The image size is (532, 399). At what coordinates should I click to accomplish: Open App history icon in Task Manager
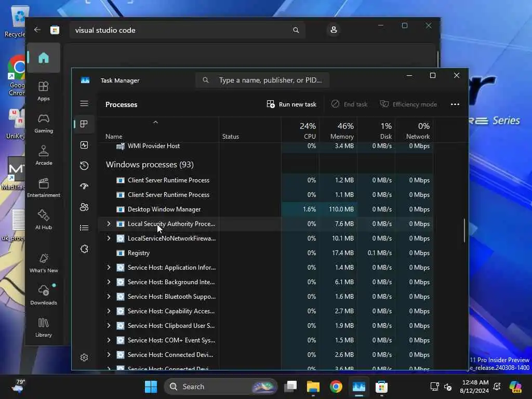84,166
